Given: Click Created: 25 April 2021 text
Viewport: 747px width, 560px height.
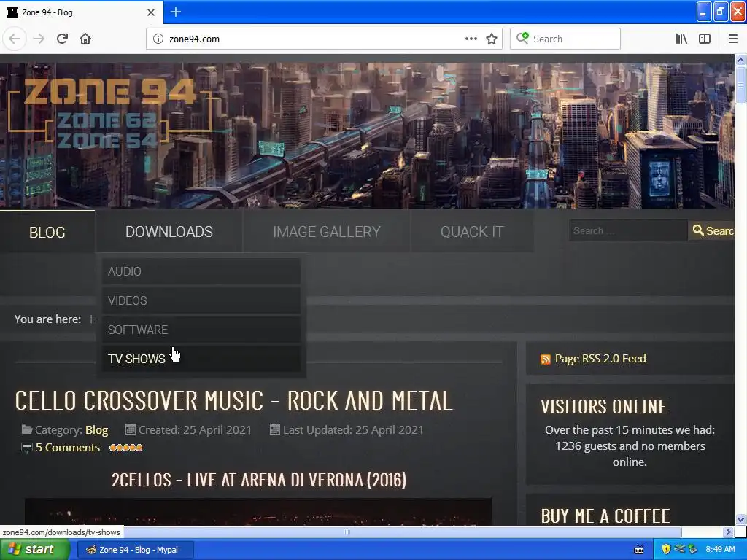Looking at the screenshot, I should coord(195,430).
